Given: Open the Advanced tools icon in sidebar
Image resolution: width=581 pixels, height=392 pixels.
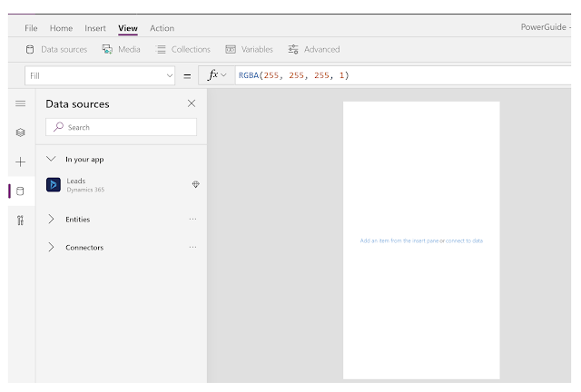Looking at the screenshot, I should point(21,220).
